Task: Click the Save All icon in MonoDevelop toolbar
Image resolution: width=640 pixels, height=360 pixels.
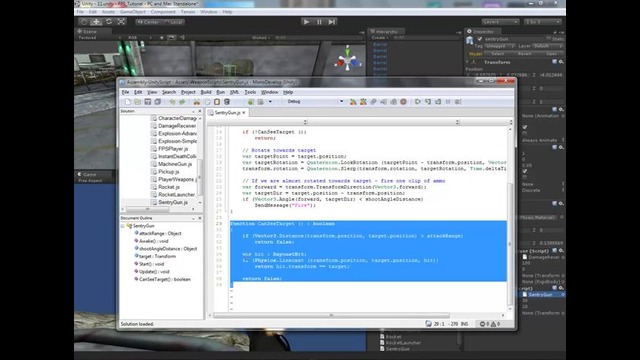Action: (158, 102)
